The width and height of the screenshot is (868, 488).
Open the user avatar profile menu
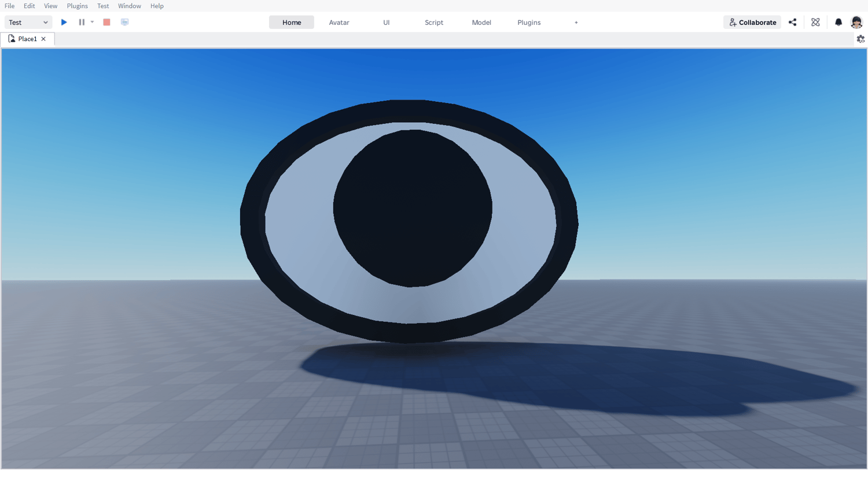coord(856,22)
